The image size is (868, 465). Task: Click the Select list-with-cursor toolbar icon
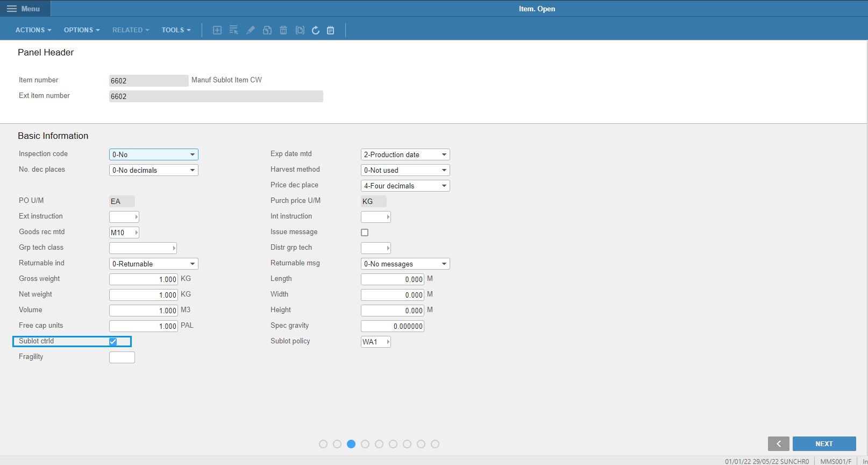233,30
